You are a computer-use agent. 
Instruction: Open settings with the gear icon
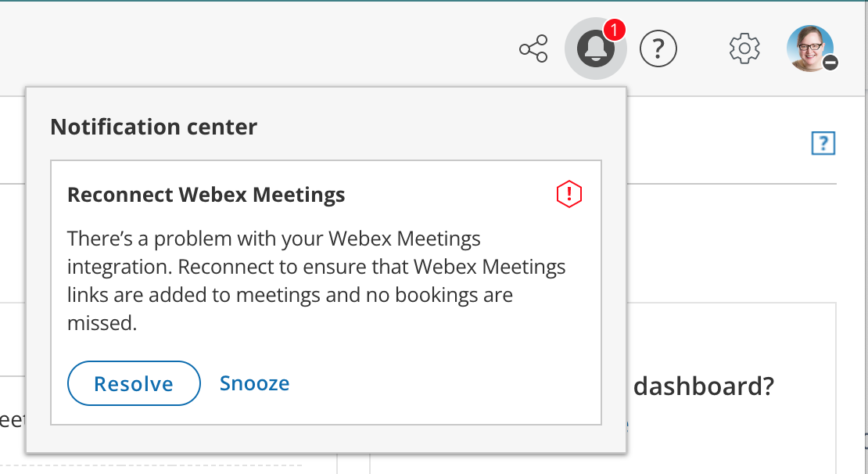click(x=744, y=49)
